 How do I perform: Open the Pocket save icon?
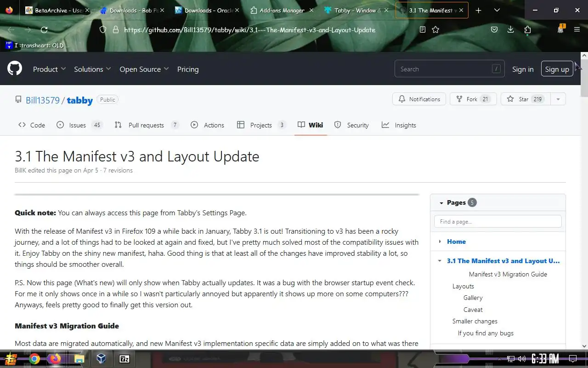[x=494, y=30]
